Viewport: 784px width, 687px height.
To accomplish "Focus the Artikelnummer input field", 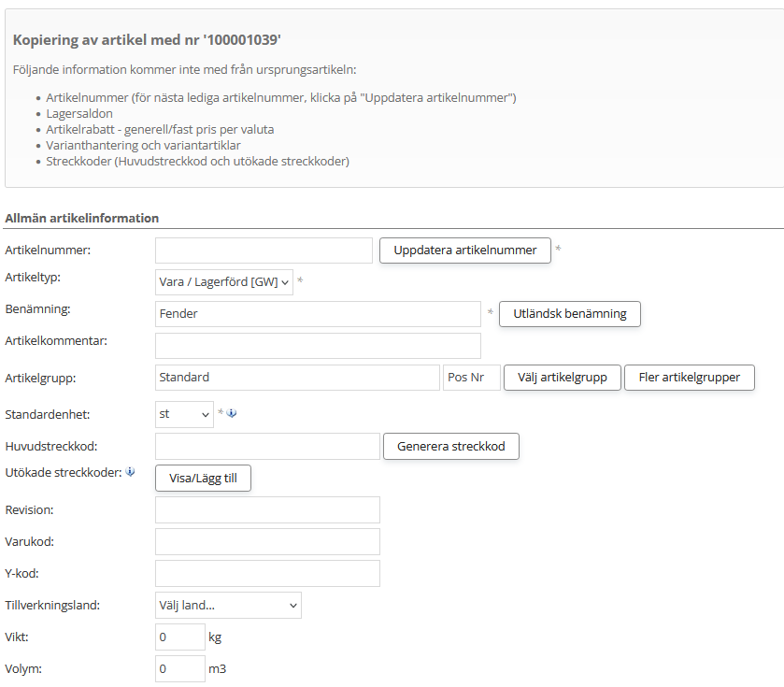I will (264, 250).
